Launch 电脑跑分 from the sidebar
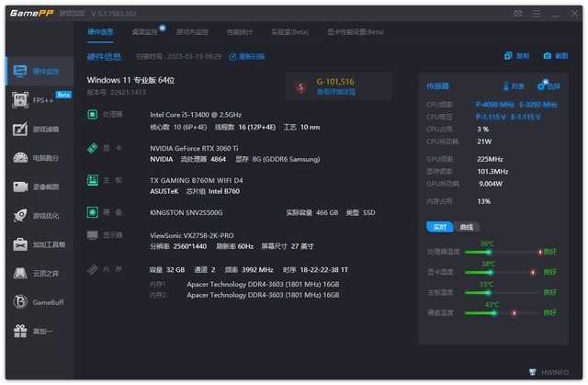 pyautogui.click(x=37, y=158)
